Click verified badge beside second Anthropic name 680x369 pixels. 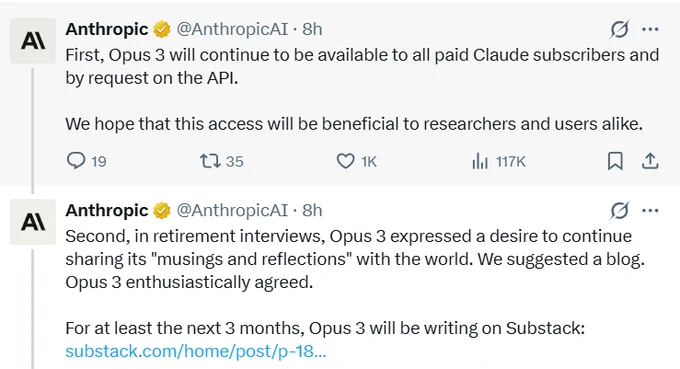tap(162, 211)
